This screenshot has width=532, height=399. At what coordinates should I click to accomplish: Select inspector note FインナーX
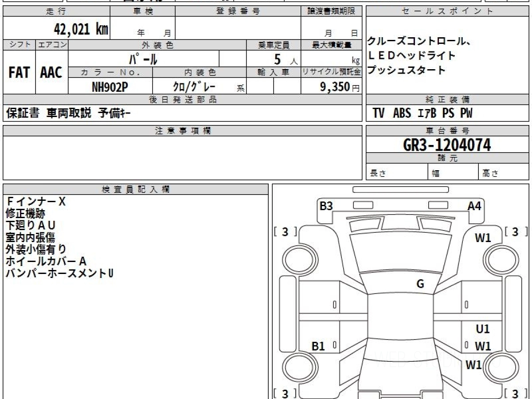tap(35, 202)
